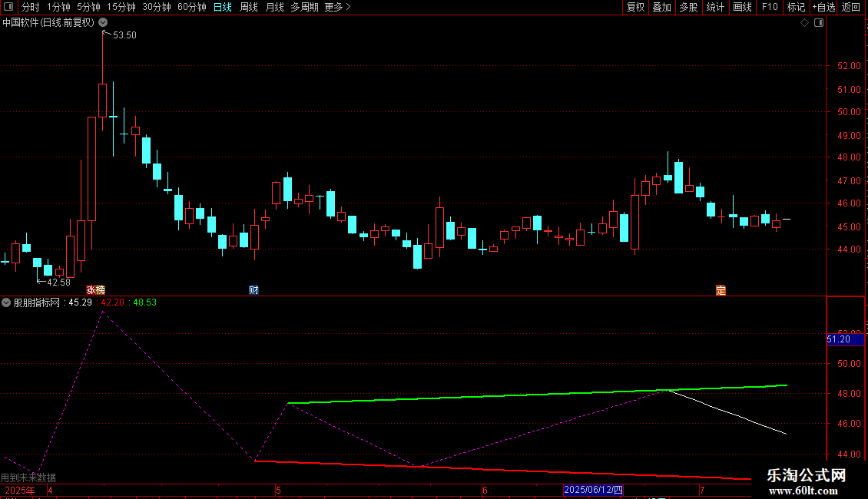Click the 47.00 price axis label

849,181
